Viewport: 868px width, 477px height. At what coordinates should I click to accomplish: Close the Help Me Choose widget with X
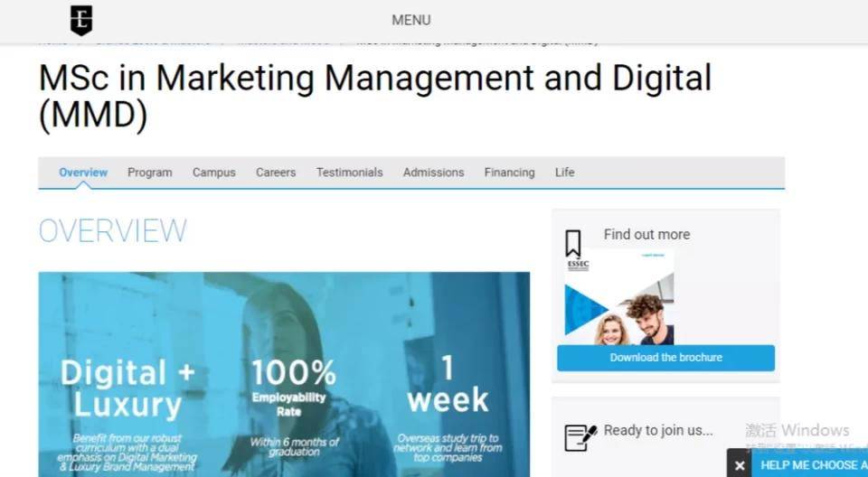(x=740, y=465)
